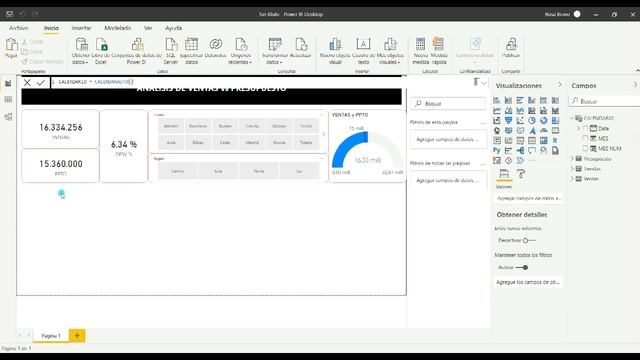The height and width of the screenshot is (360, 640).
Task: Check the MES field checkbox
Action: [585, 138]
